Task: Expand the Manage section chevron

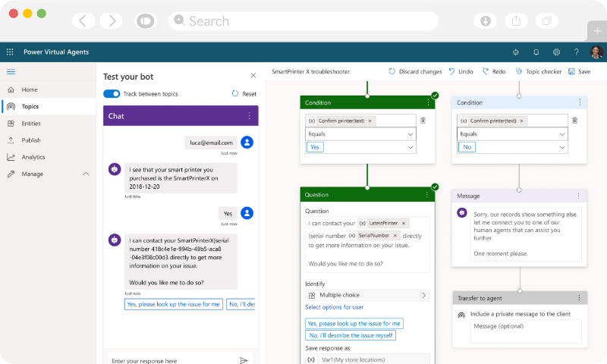Action: tap(86, 174)
